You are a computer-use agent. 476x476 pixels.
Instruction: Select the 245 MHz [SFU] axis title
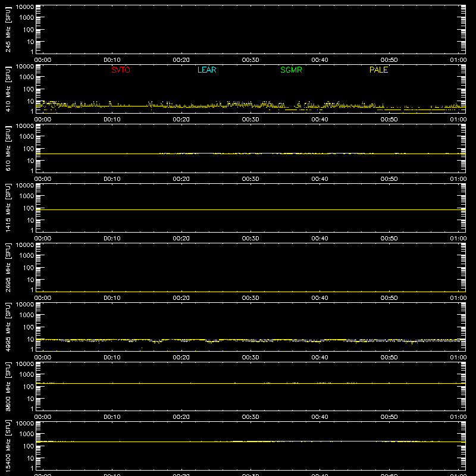pyautogui.click(x=8, y=29)
